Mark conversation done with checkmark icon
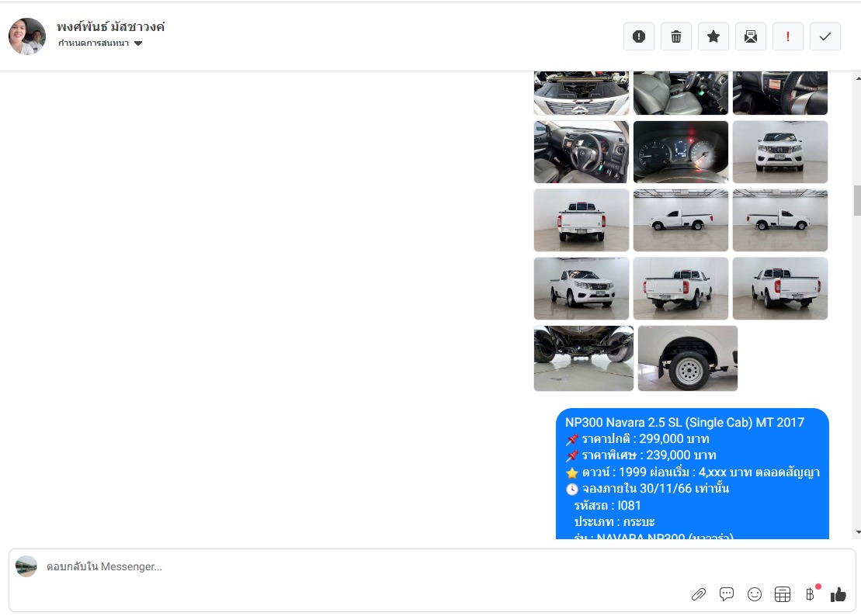The width and height of the screenshot is (861, 616). [x=825, y=36]
